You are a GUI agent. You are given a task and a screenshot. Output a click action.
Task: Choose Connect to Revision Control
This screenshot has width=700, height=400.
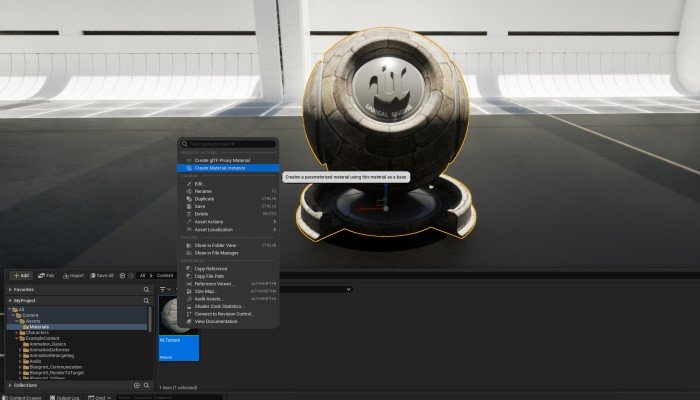(228, 314)
